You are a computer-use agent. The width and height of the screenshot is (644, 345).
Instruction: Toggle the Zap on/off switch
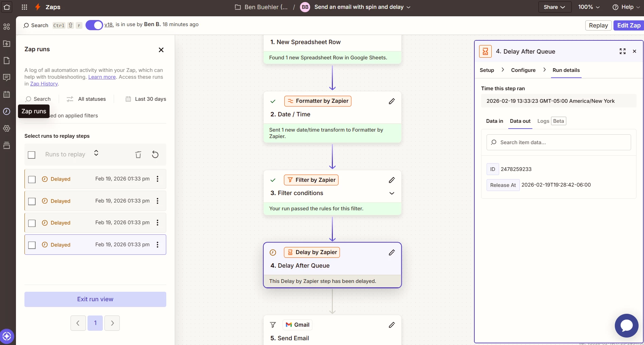coord(94,25)
